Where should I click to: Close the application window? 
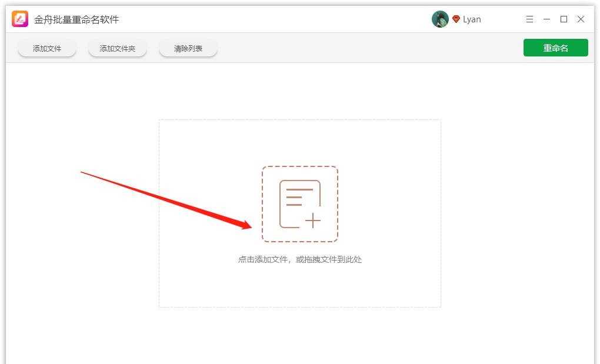click(581, 19)
